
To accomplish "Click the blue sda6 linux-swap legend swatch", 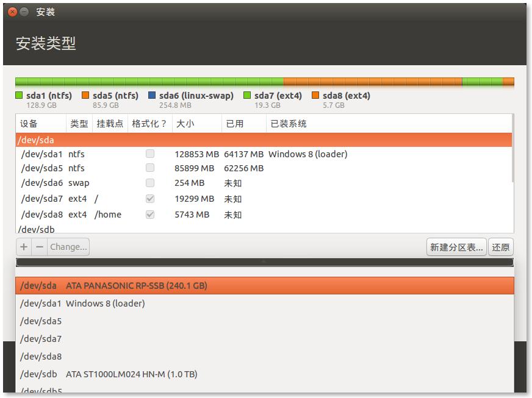I will coord(152,96).
